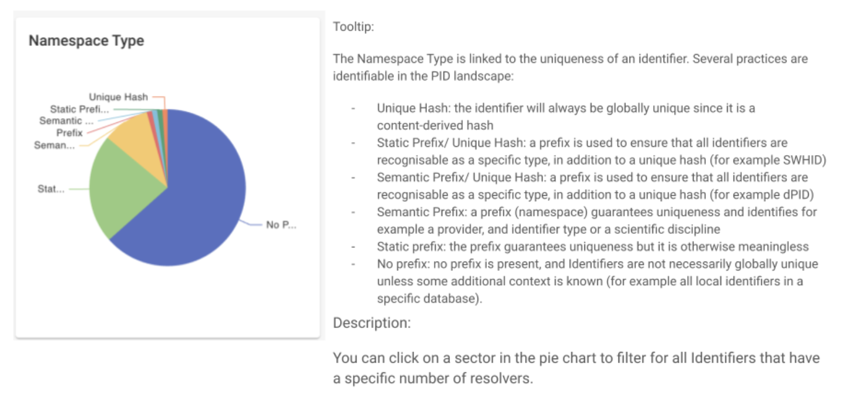
Task: Click the "Tooltip:" heading text
Action: pos(354,26)
